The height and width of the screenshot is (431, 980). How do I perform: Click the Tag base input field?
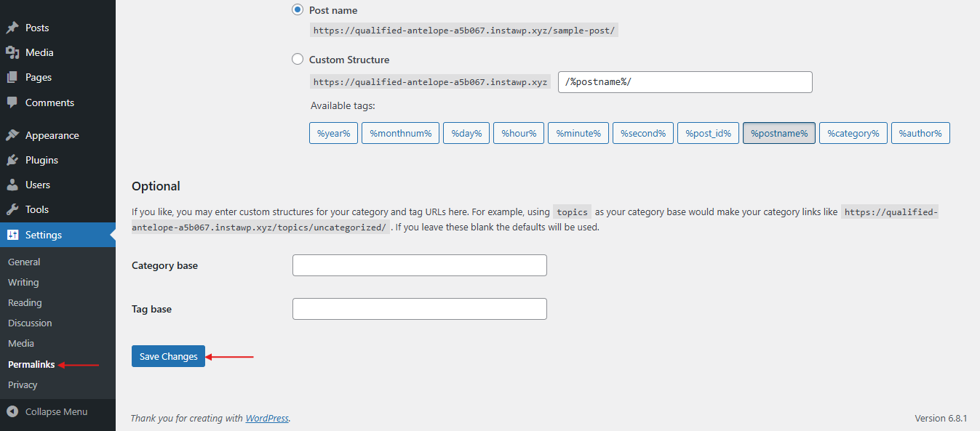420,309
